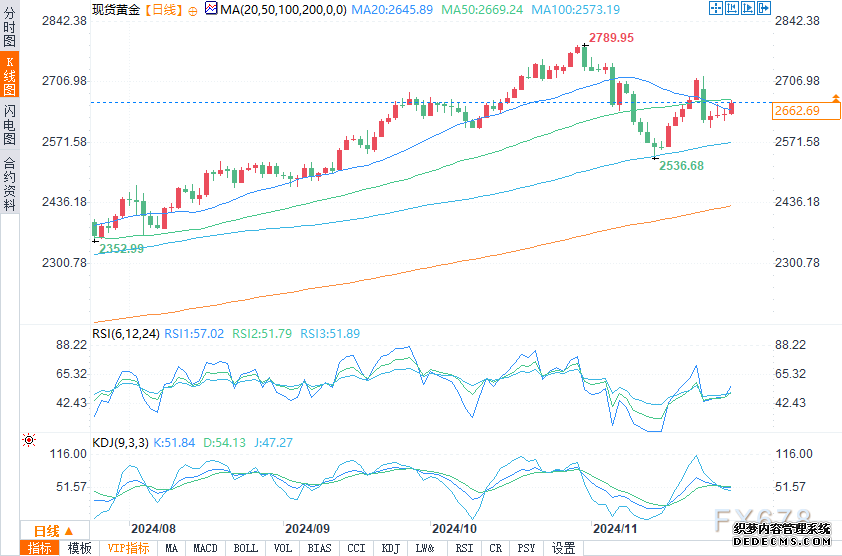Choose the CCI indicator button
The height and width of the screenshot is (556, 842).
tap(356, 548)
